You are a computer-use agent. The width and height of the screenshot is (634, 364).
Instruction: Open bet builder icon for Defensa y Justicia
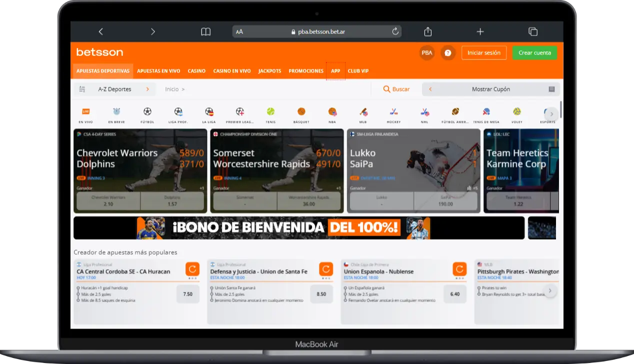326,269
